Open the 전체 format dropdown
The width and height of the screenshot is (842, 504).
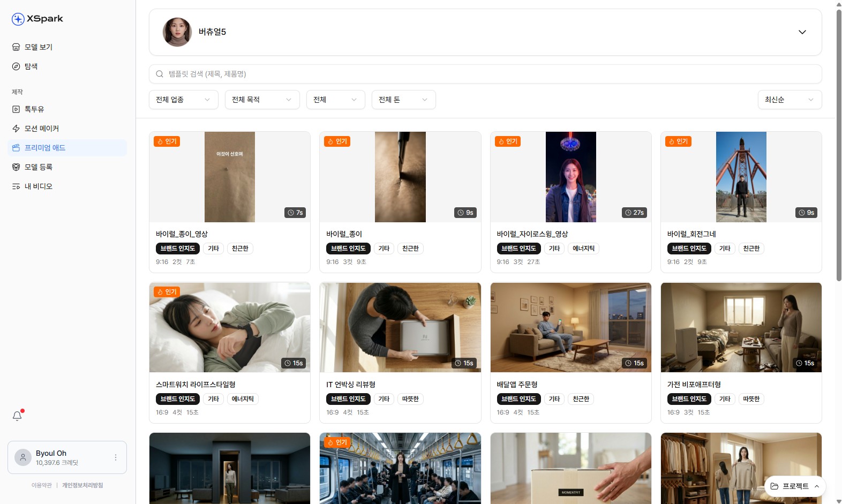click(336, 100)
